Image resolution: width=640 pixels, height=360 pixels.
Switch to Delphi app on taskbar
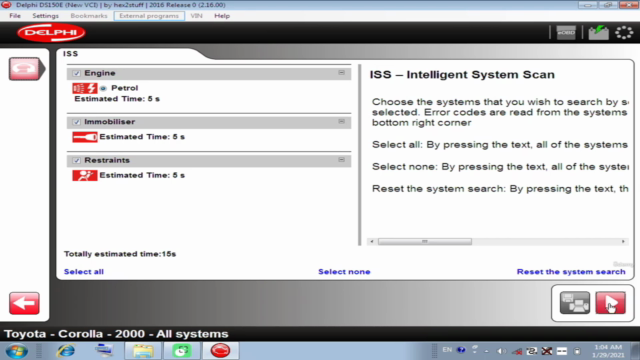click(220, 351)
